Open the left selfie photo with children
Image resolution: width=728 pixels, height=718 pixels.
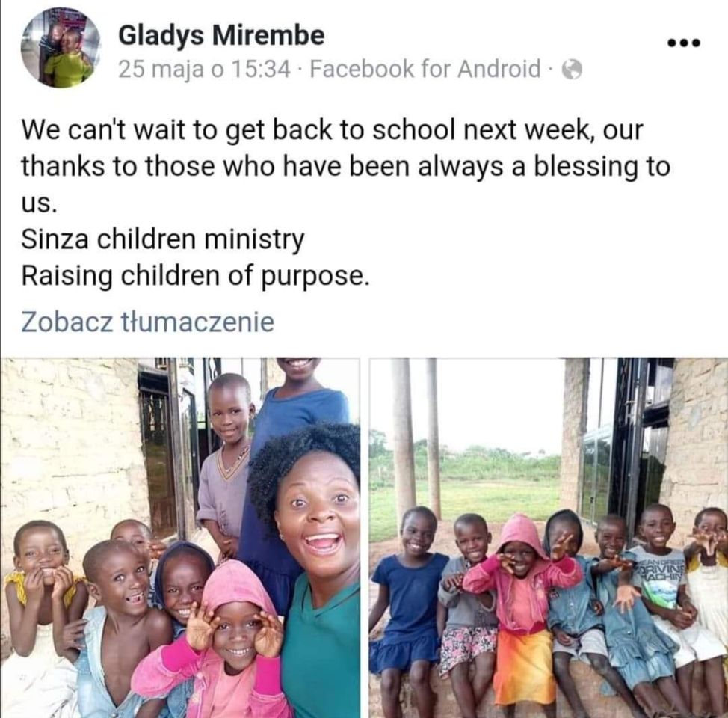coord(180,537)
